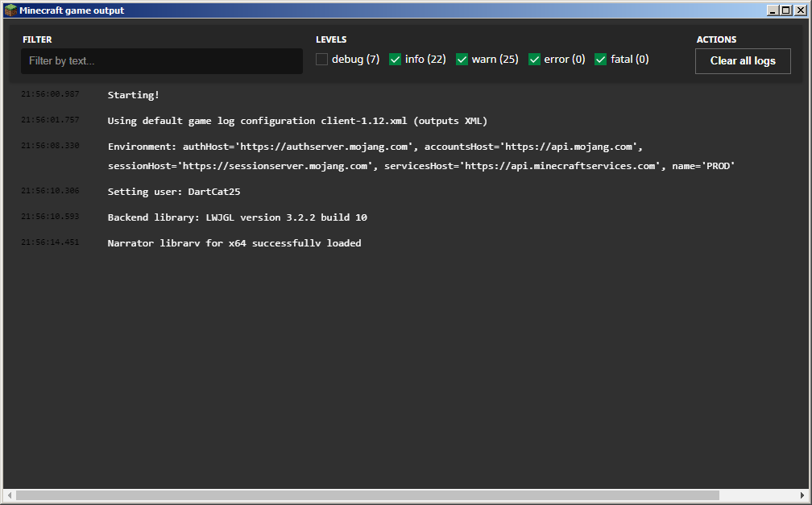Enable the debug level checkbox
The image size is (812, 505).
click(x=322, y=60)
